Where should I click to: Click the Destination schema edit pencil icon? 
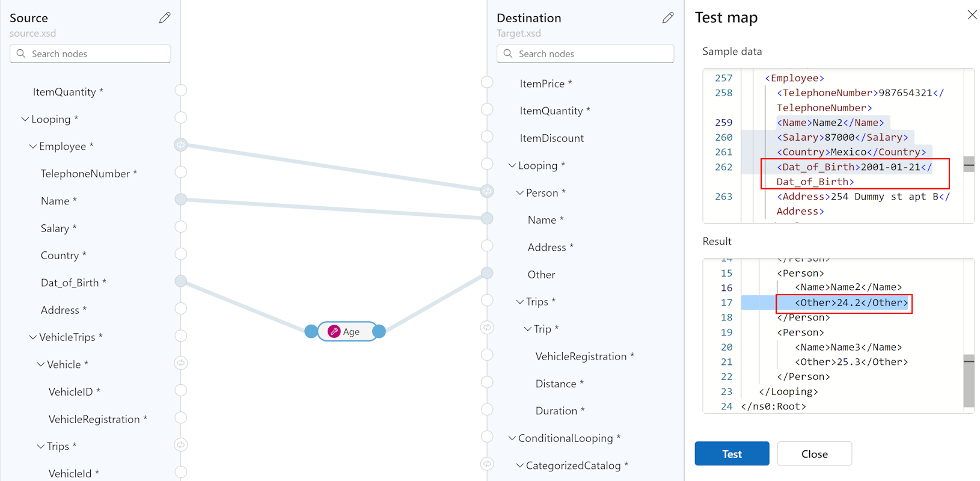point(668,18)
